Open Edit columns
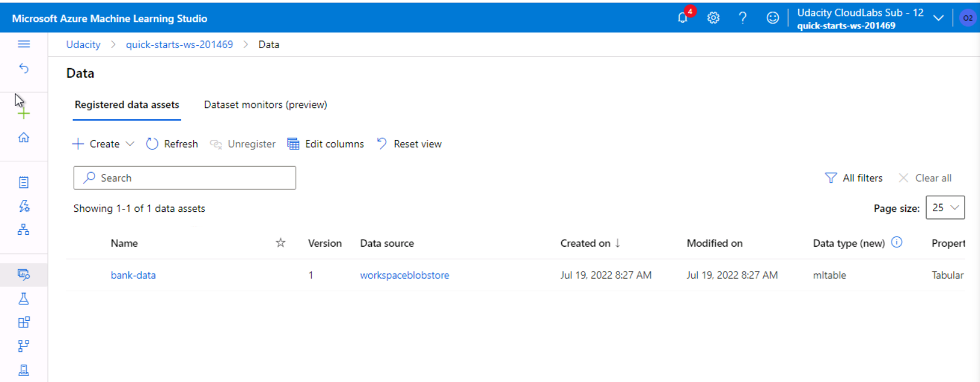This screenshot has width=980, height=382. [x=325, y=144]
